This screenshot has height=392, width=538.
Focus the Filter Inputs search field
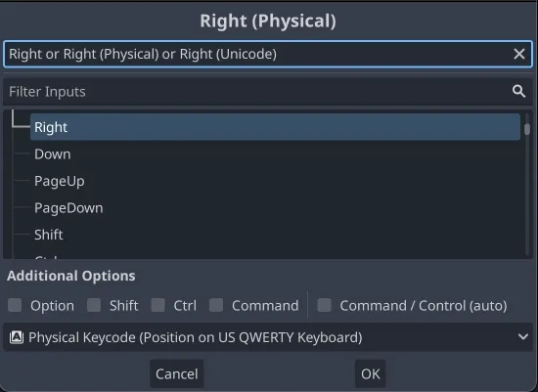click(x=268, y=92)
